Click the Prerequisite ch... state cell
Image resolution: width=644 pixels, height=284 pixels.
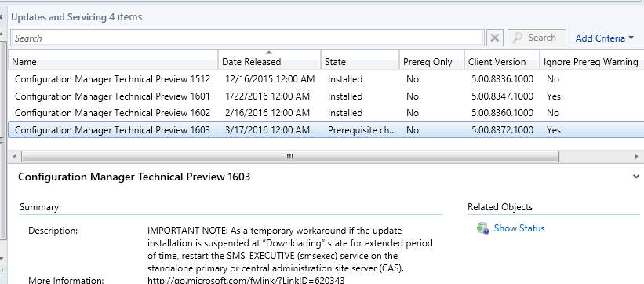pyautogui.click(x=362, y=130)
